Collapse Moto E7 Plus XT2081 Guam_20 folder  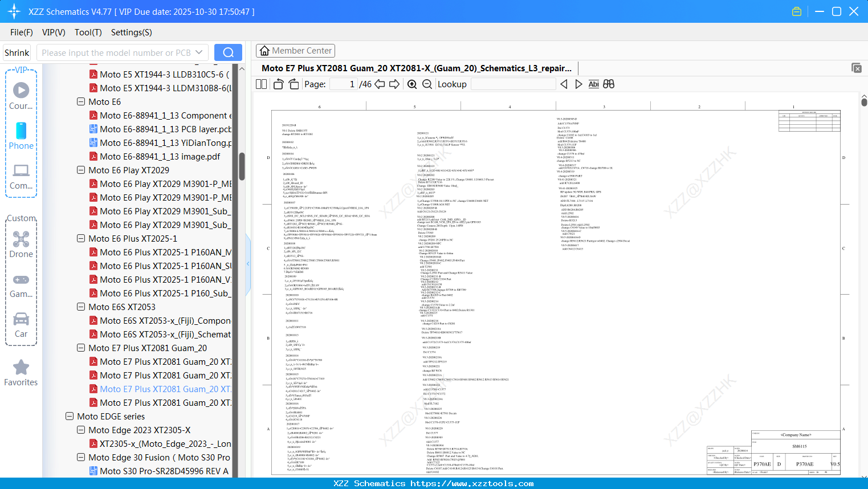(x=81, y=348)
